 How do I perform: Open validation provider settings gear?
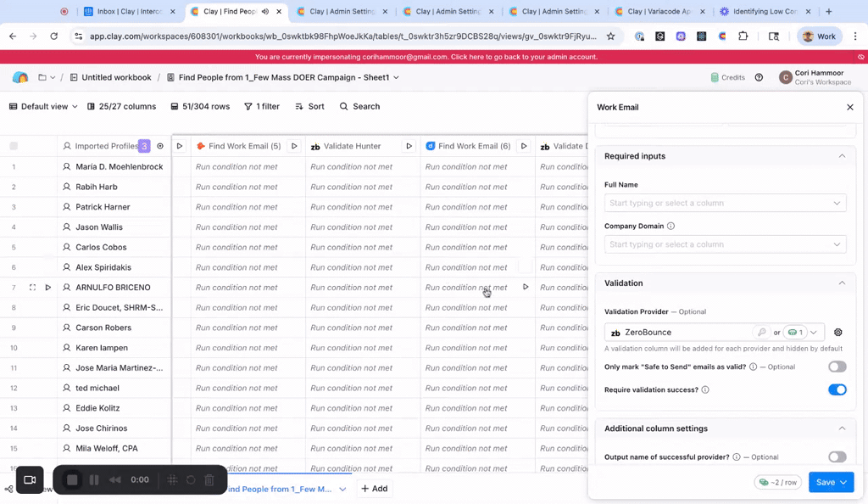pyautogui.click(x=837, y=333)
